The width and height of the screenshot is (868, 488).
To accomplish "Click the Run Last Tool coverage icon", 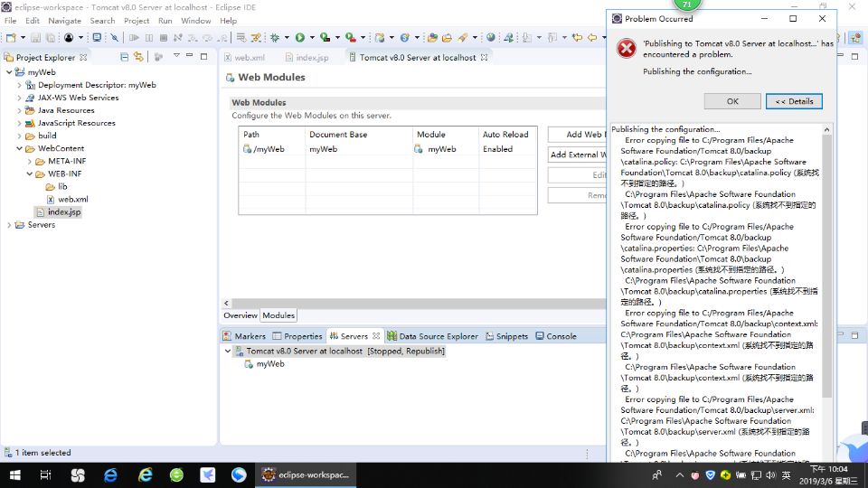I will [x=325, y=38].
